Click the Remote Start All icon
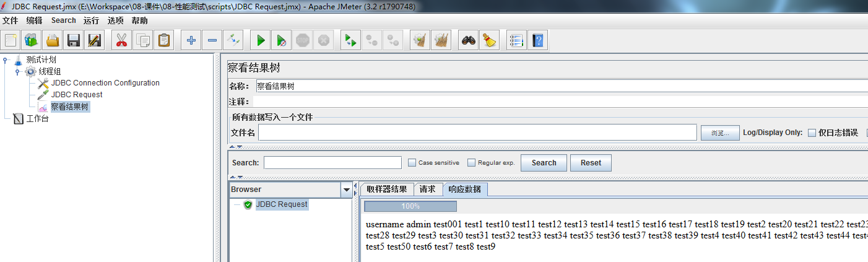Image resolution: width=868 pixels, height=262 pixels. pos(350,41)
